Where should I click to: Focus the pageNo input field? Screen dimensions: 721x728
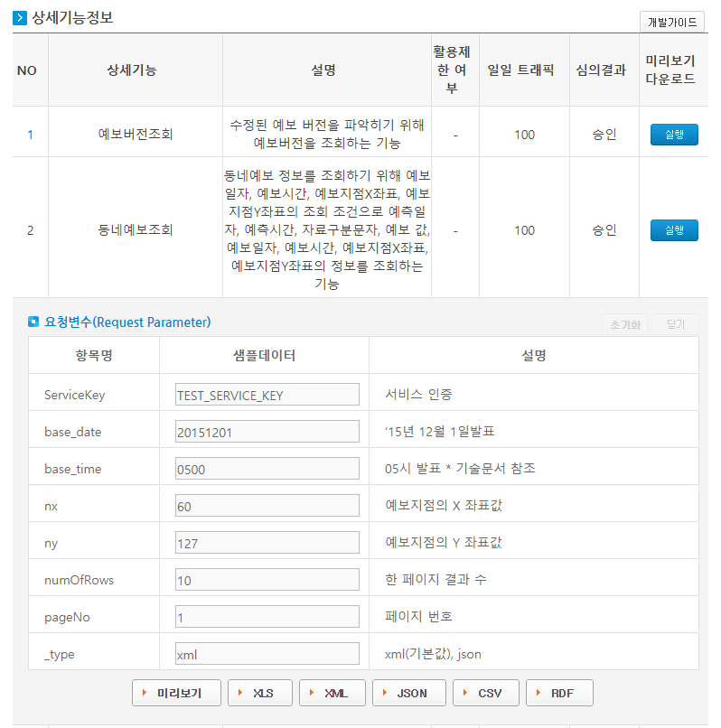(x=267, y=617)
